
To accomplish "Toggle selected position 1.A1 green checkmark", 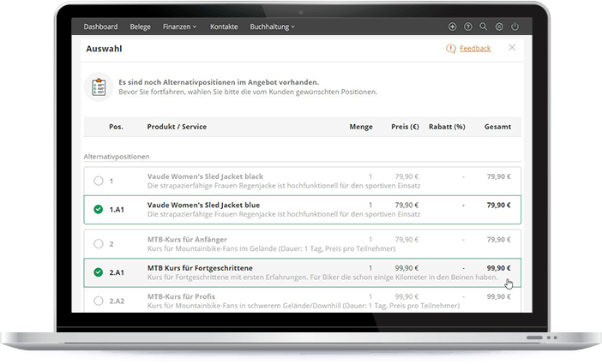I will click(x=99, y=209).
